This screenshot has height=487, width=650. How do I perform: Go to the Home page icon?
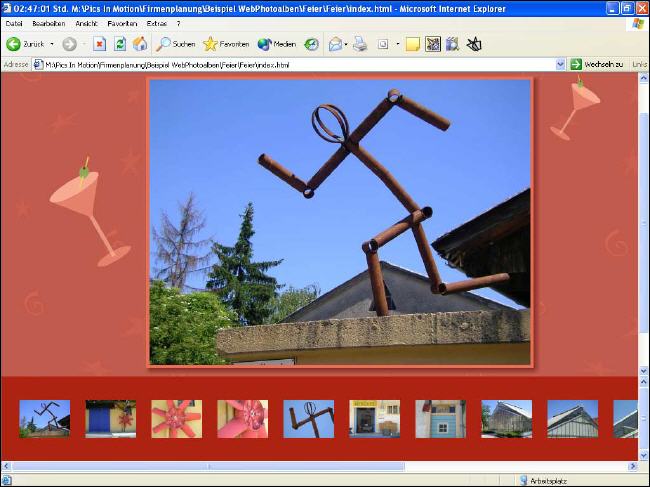coord(140,44)
